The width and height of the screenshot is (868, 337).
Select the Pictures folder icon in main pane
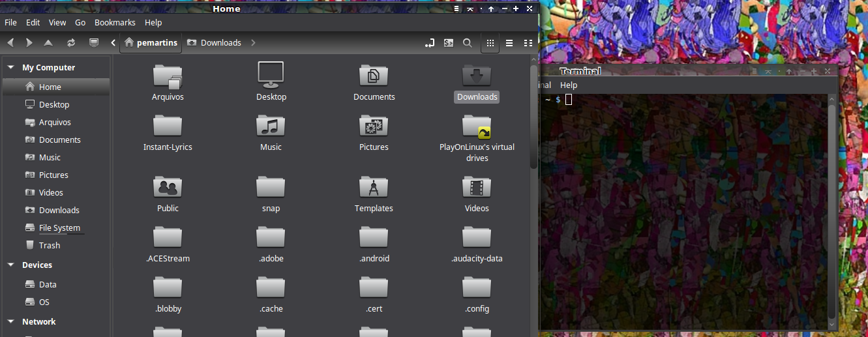point(374,125)
